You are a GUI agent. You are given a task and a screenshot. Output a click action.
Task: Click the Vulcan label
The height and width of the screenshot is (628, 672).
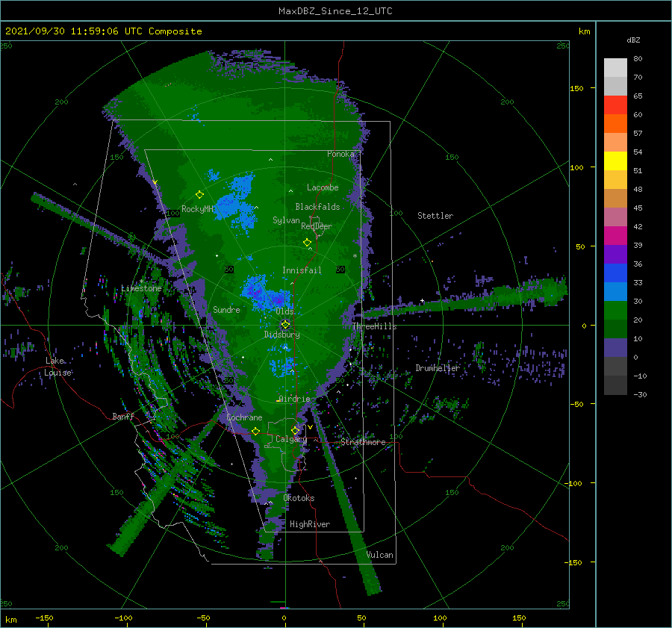pyautogui.click(x=379, y=555)
